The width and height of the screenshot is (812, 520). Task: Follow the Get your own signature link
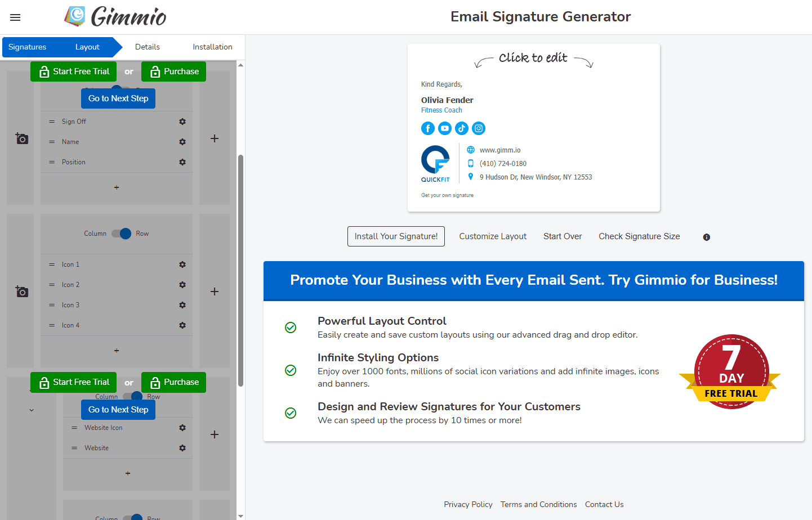(447, 195)
